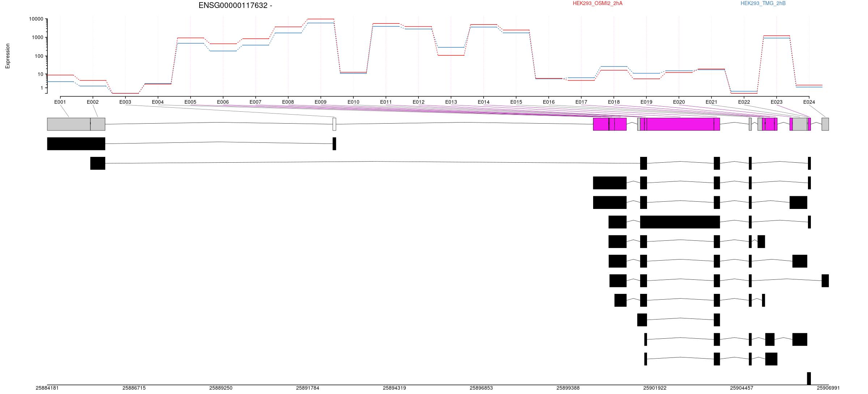Image resolution: width=868 pixels, height=394 pixels.
Task: Click exon label E023
Action: (x=776, y=102)
